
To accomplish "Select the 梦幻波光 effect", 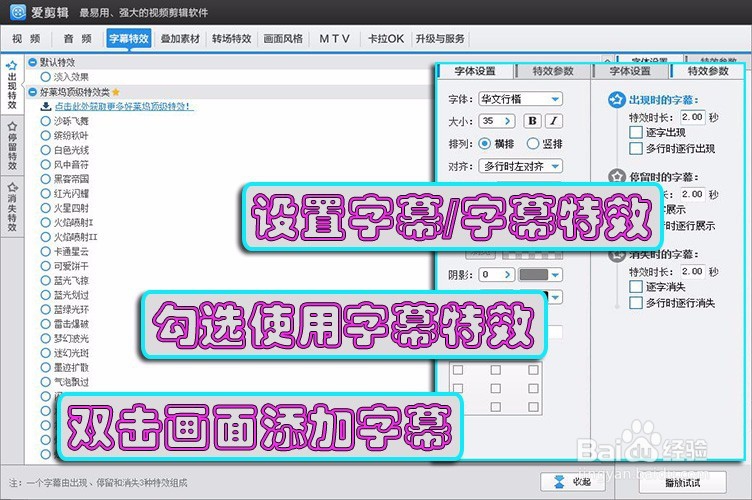I will click(x=46, y=338).
